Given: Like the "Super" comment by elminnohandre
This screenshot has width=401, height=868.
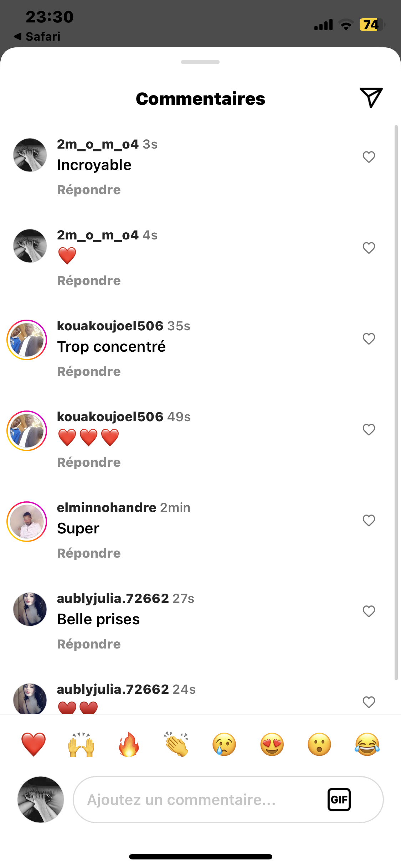Looking at the screenshot, I should 369,520.
